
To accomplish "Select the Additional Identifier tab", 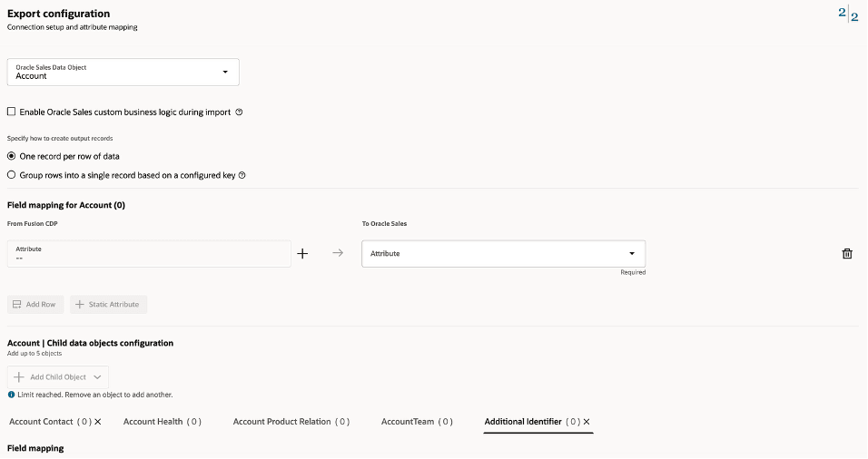I will (532, 422).
